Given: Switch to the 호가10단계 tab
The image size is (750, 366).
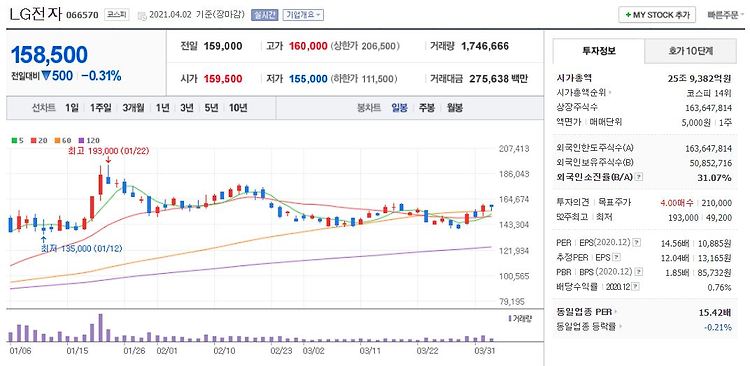Looking at the screenshot, I should pyautogui.click(x=690, y=51).
